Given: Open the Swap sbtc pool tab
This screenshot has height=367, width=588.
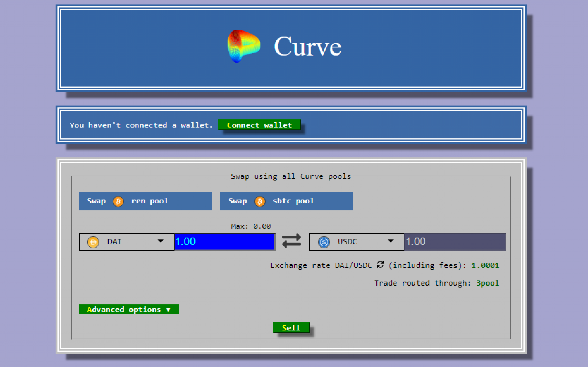Looking at the screenshot, I should coord(286,201).
